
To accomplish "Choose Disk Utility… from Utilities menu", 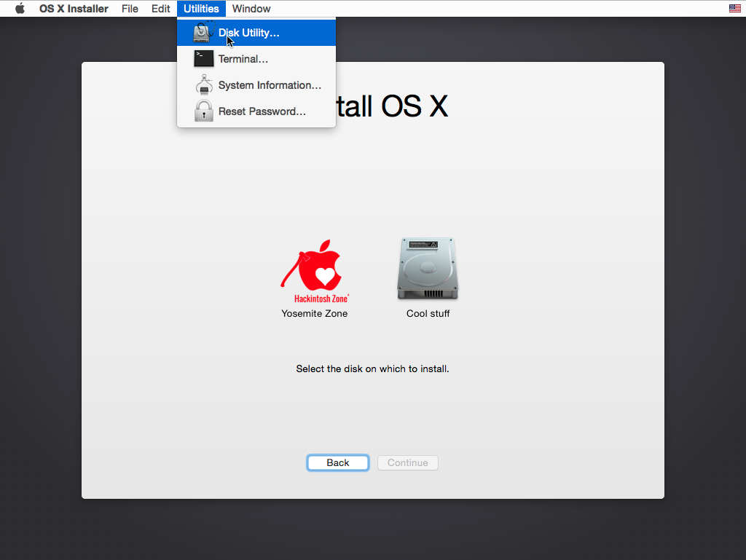I will pyautogui.click(x=256, y=33).
